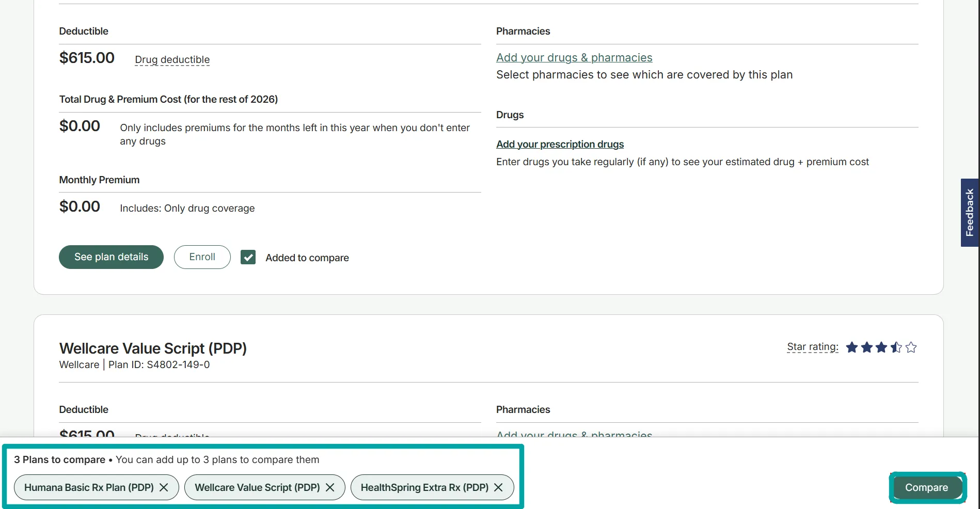
Task: Click the Plan ID S4802-149-0 text
Action: coord(159,364)
